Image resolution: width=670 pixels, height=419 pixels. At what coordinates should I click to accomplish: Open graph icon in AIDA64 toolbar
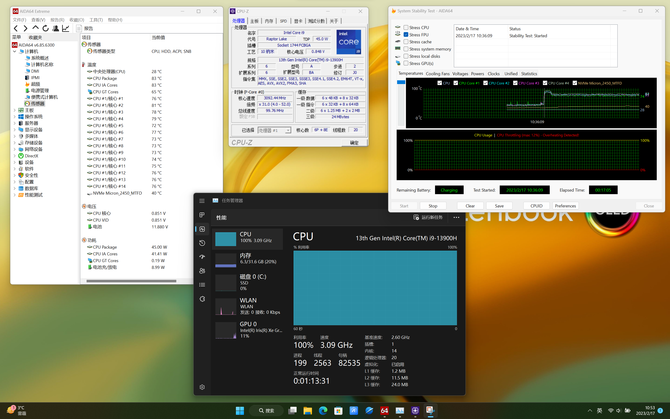pos(65,28)
